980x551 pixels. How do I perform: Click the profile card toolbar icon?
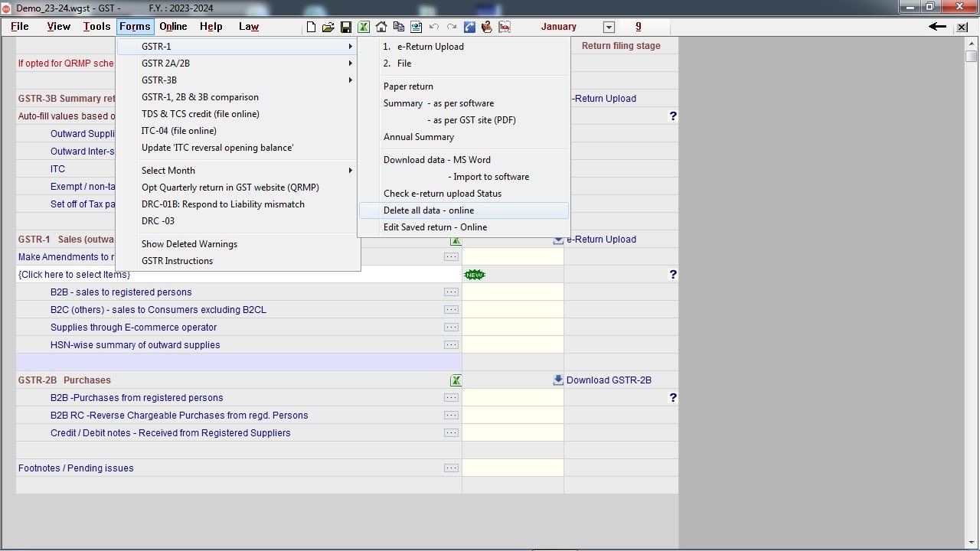416,27
